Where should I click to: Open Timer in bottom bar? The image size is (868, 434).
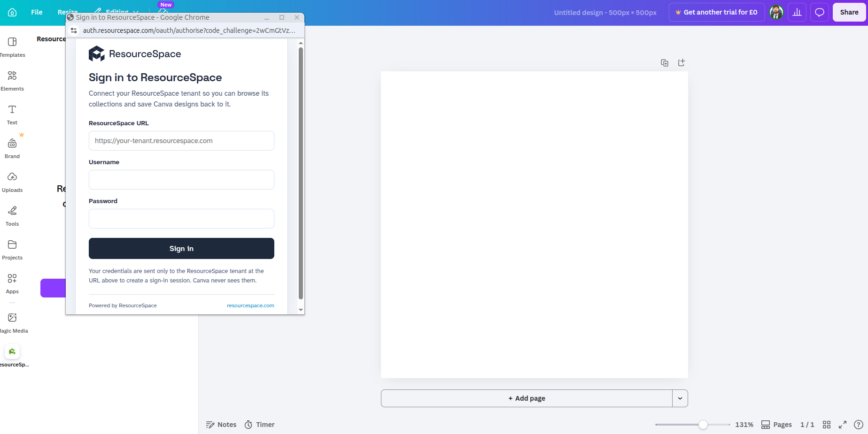(x=259, y=425)
